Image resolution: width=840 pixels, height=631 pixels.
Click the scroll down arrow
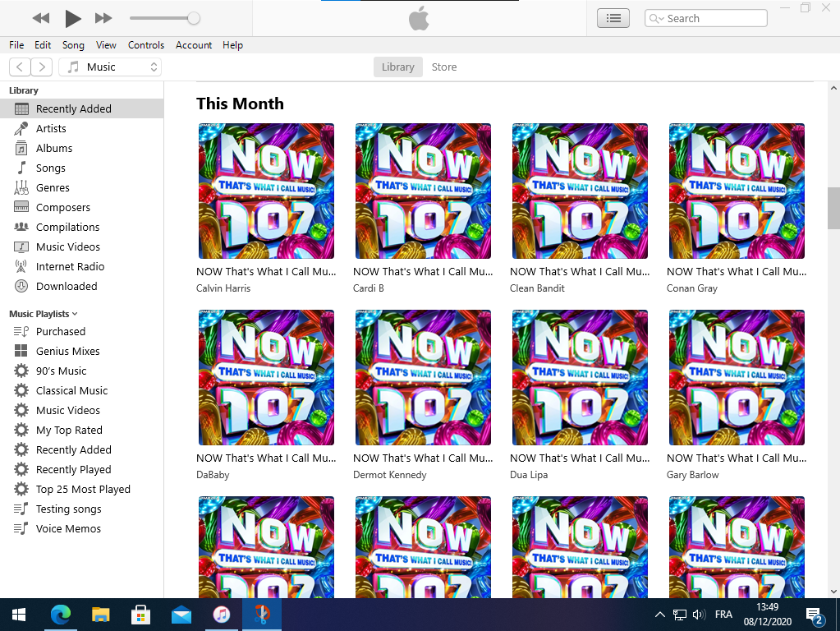(833, 592)
